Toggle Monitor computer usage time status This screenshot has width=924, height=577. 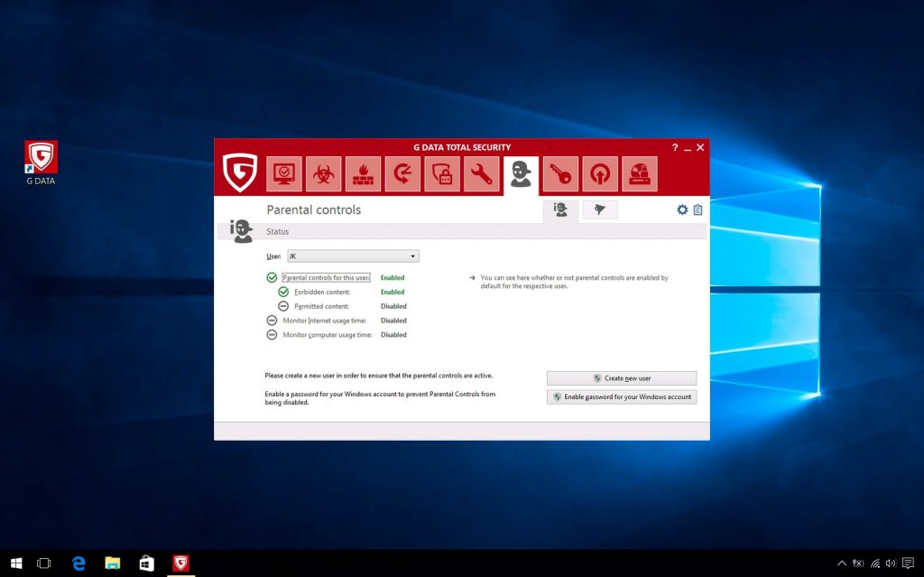pyautogui.click(x=272, y=334)
